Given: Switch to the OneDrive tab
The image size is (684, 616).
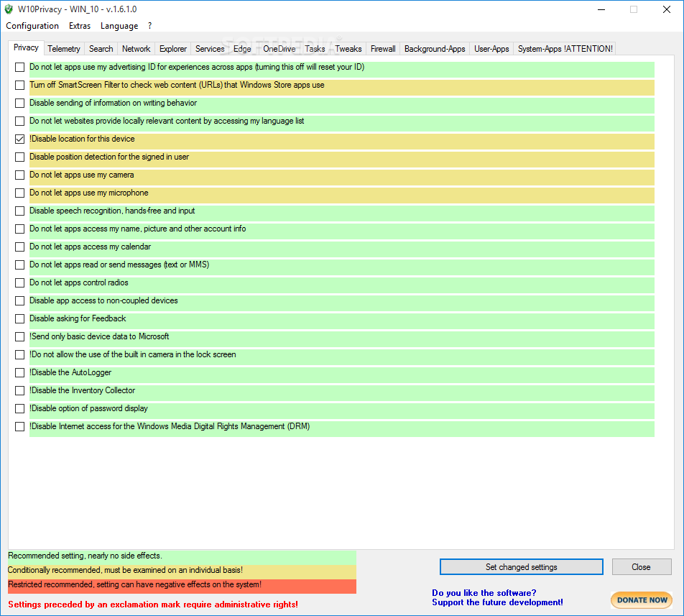Looking at the screenshot, I should click(x=279, y=49).
